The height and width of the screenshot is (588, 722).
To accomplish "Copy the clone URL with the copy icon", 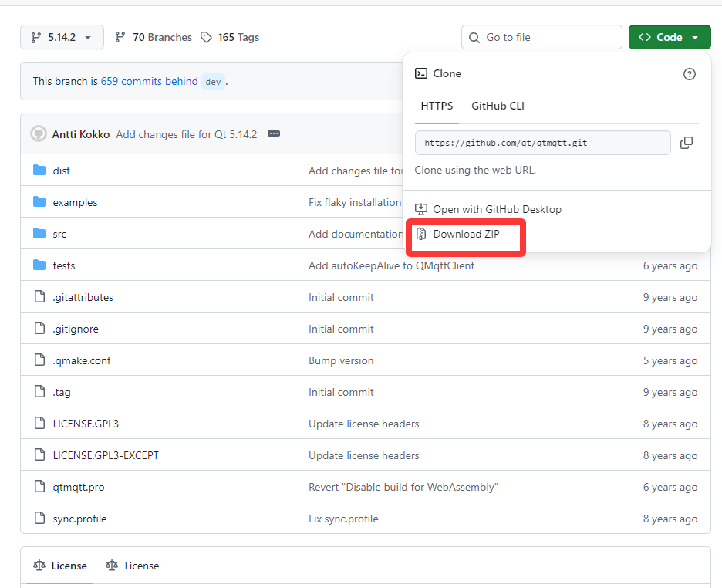I will pyautogui.click(x=686, y=143).
